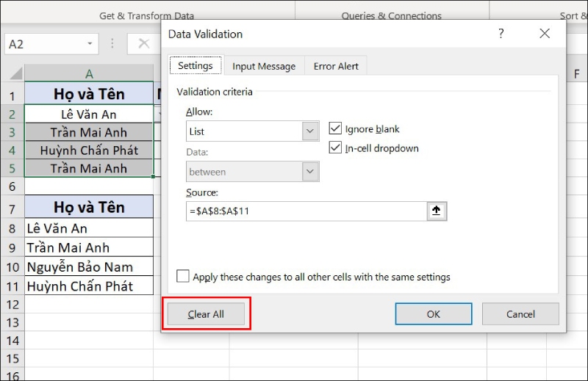Select cell A4 containing Huỳnh Chấn Phát
Image resolution: width=588 pixels, height=381 pixels.
pyautogui.click(x=89, y=150)
